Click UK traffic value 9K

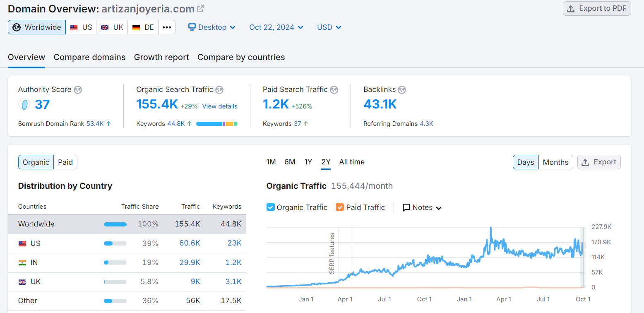(195, 282)
